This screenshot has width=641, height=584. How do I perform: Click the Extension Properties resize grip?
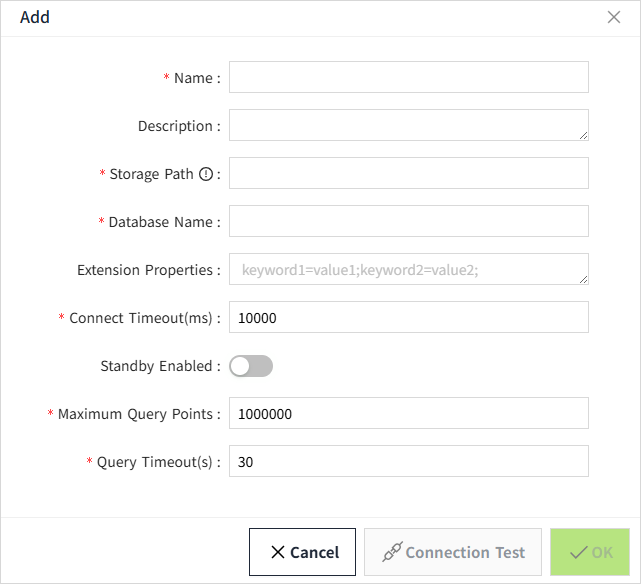pos(583,279)
